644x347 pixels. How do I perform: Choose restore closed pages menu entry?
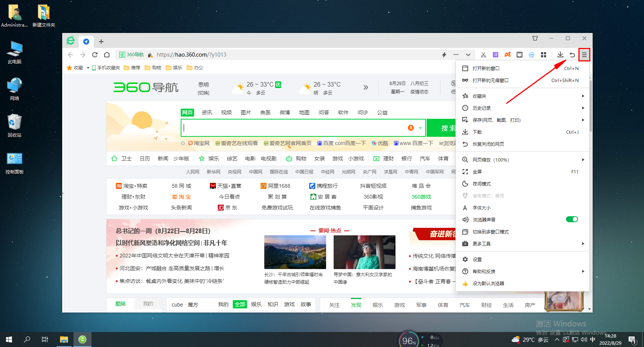[523, 144]
